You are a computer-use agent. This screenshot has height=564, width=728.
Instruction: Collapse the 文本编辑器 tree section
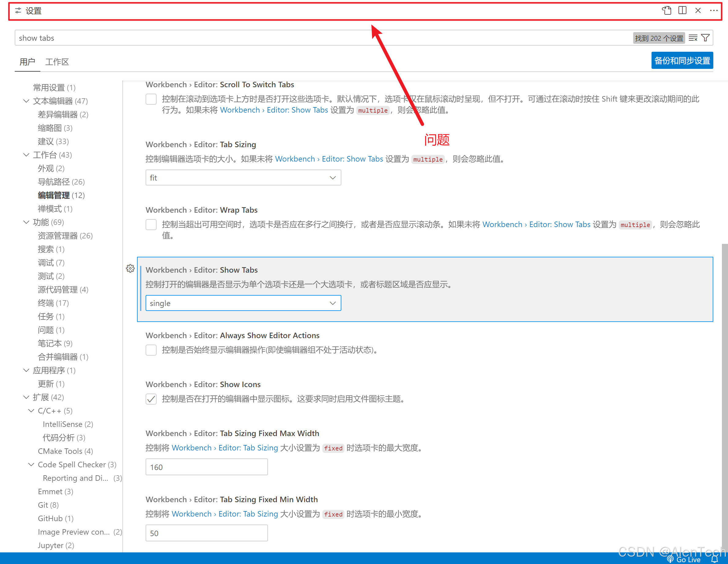point(26,101)
